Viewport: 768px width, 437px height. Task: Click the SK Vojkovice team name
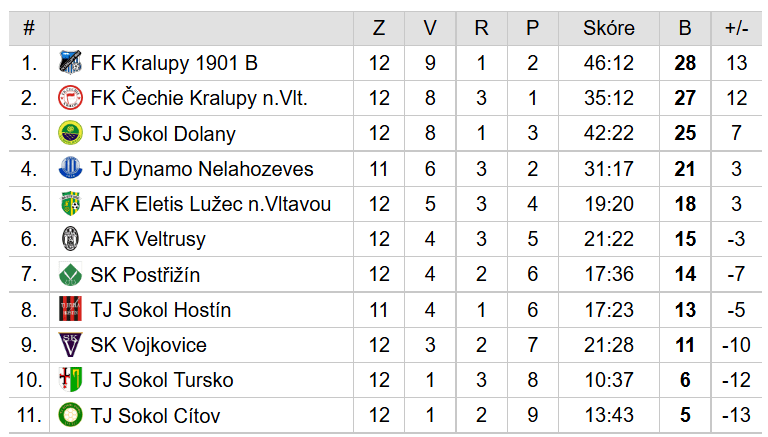[148, 345]
